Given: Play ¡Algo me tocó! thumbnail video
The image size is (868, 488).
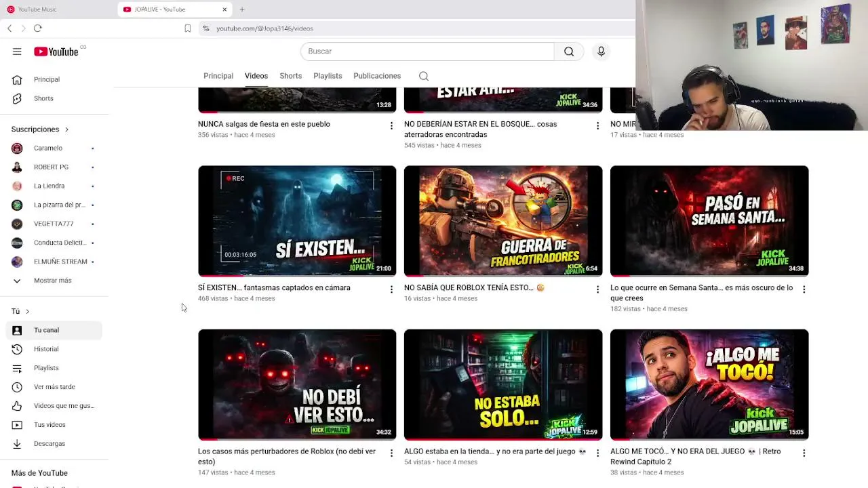Looking at the screenshot, I should pos(709,385).
